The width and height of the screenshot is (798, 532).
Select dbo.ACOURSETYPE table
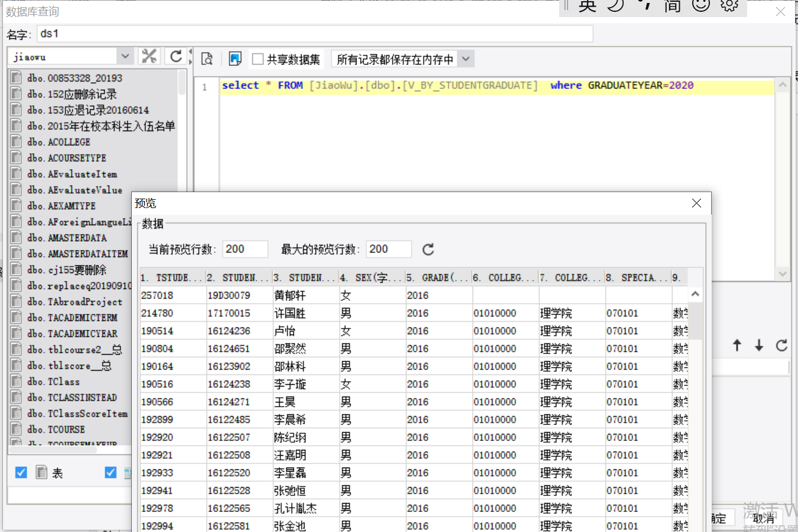(67, 158)
